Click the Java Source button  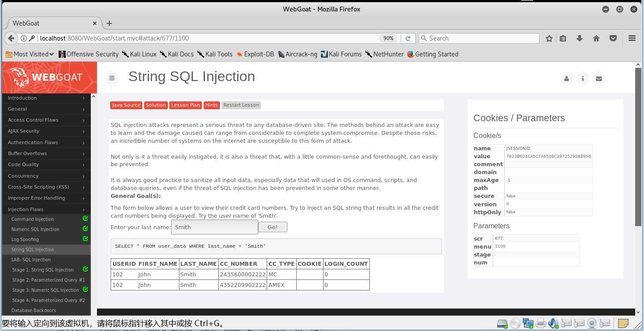(126, 105)
